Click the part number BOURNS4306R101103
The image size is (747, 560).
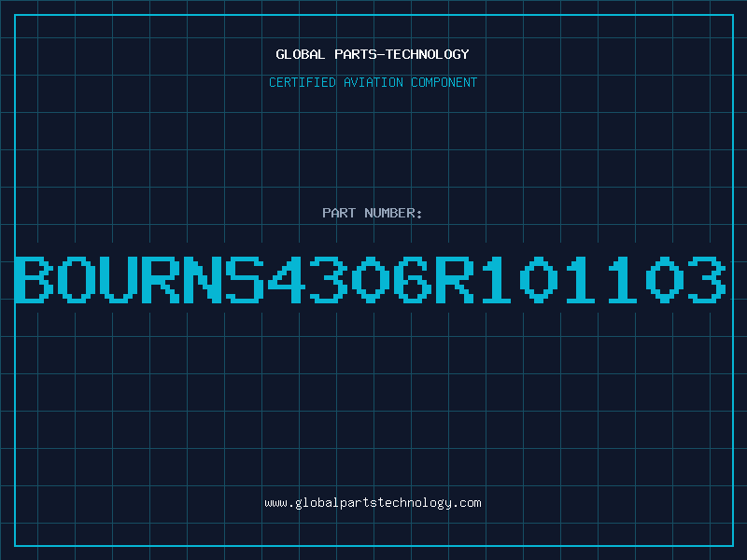[370, 279]
